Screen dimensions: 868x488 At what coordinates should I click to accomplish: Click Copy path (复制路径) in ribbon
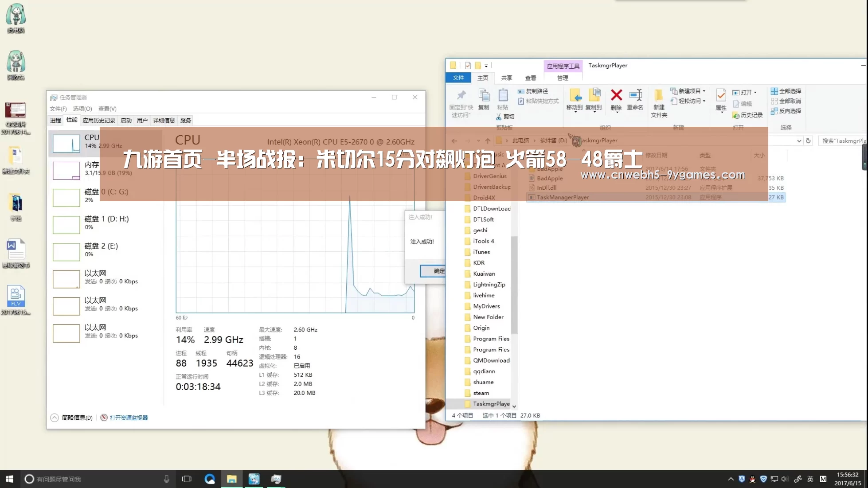coord(533,91)
